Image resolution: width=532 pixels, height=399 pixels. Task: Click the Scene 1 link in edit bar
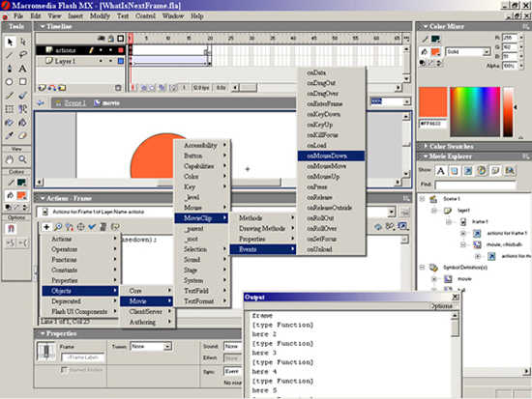[x=75, y=102]
